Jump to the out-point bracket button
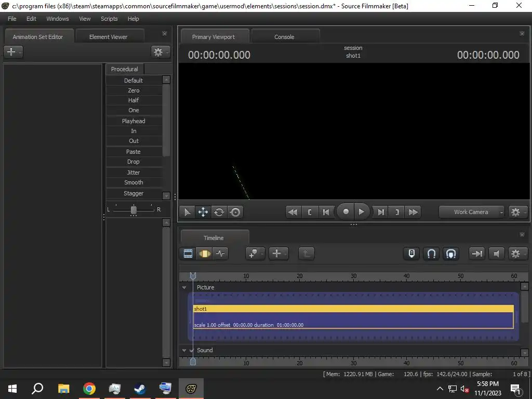Viewport: 532px width, 399px height. [397, 212]
